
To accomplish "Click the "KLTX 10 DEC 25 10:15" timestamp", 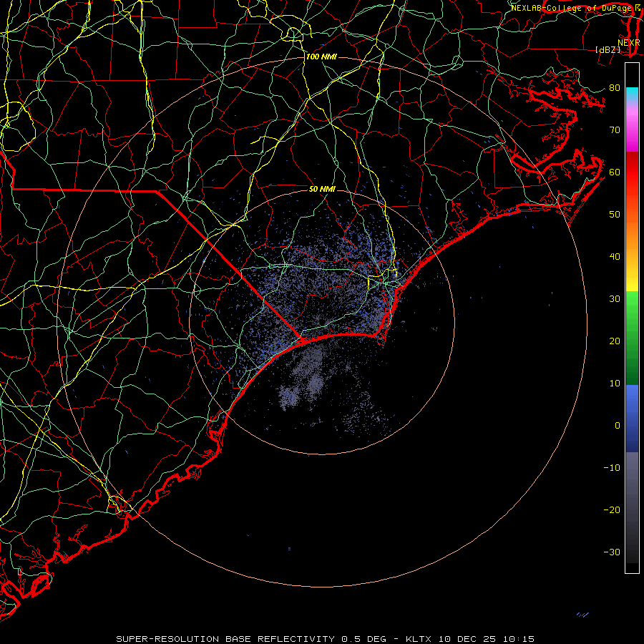I will tap(470, 639).
